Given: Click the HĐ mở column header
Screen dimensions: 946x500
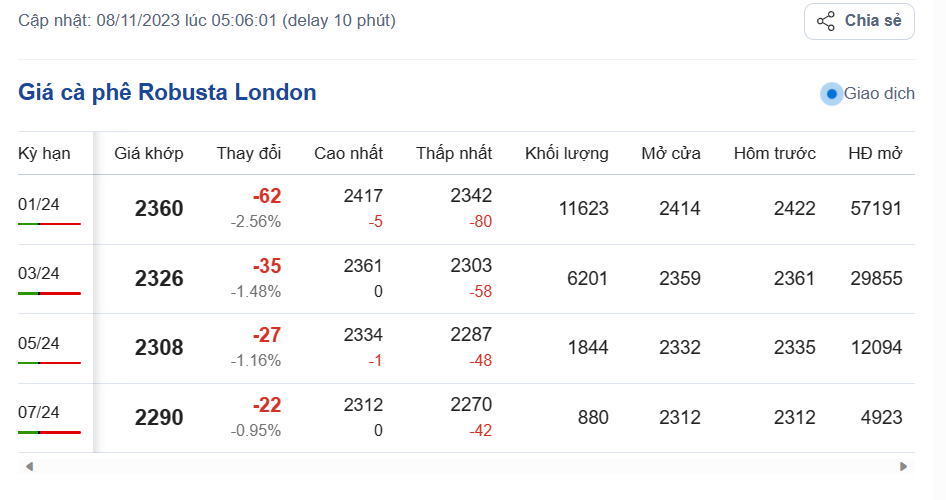Looking at the screenshot, I should coord(875,153).
